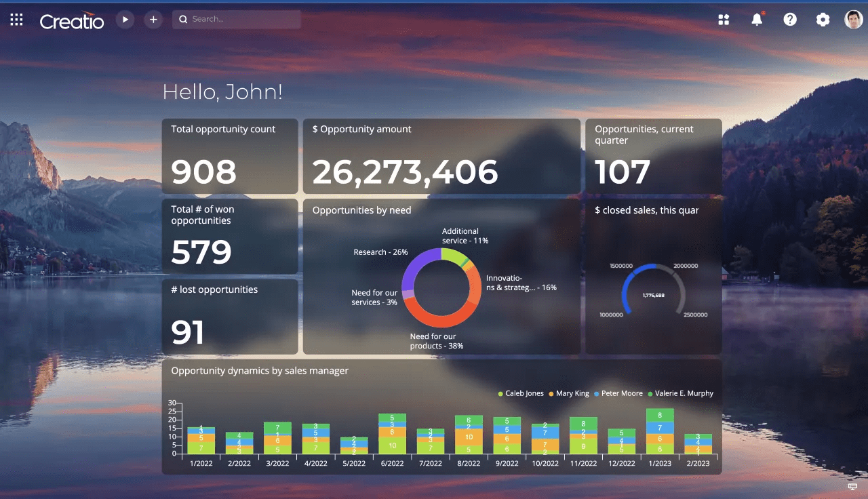The height and width of the screenshot is (499, 868).
Task: Open the help question mark icon
Action: click(790, 20)
